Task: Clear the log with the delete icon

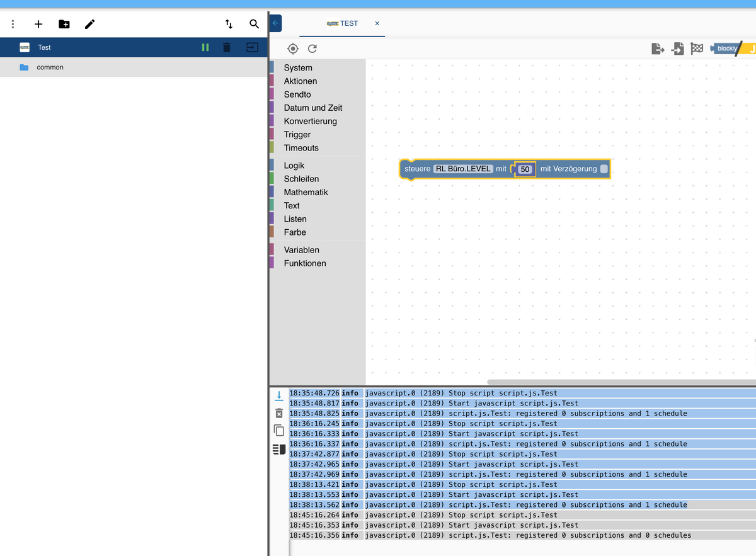Action: [x=279, y=413]
